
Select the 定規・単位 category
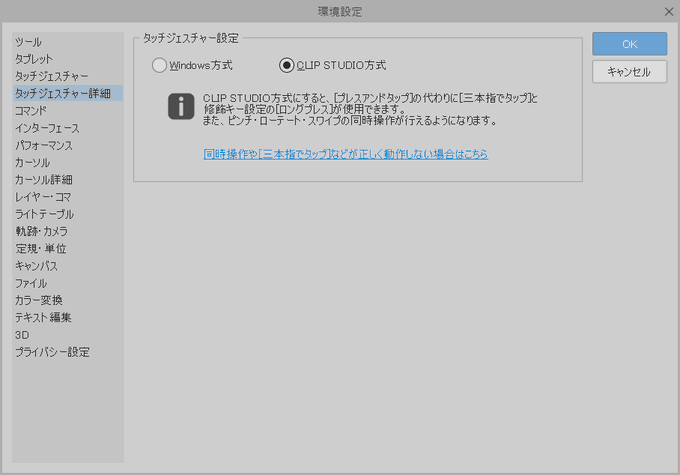tap(68, 249)
